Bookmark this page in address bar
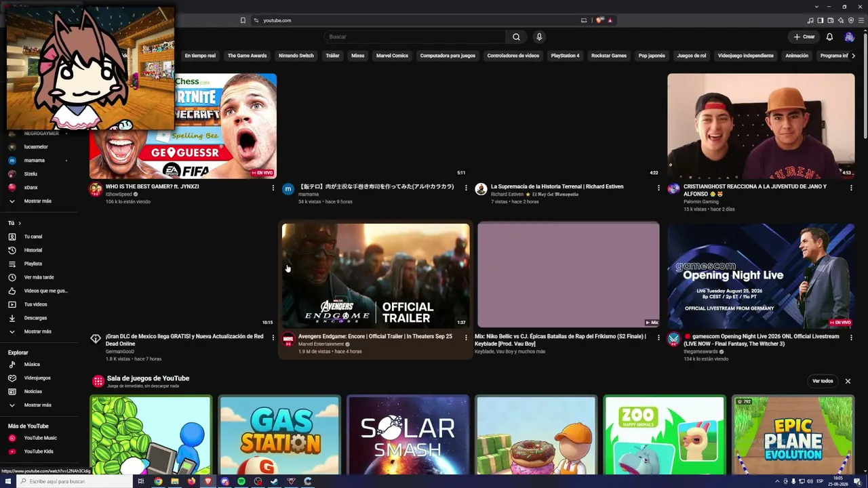Screen dimensions: 868x488 [243, 20]
